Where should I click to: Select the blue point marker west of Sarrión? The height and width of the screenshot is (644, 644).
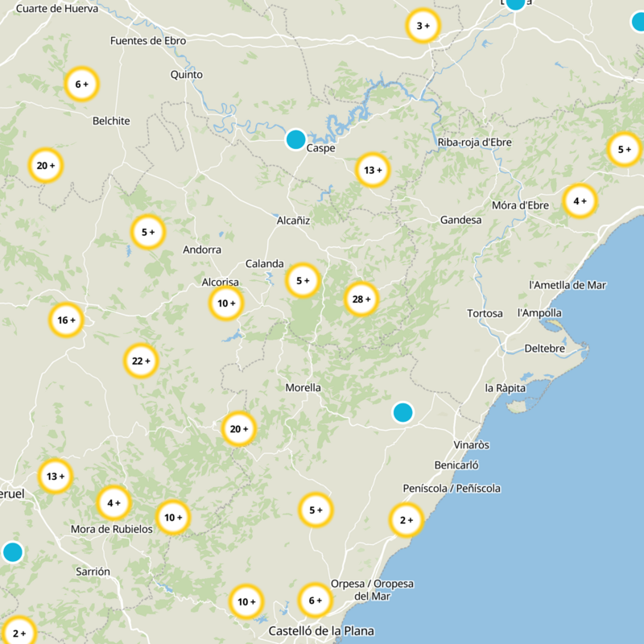coord(13,552)
